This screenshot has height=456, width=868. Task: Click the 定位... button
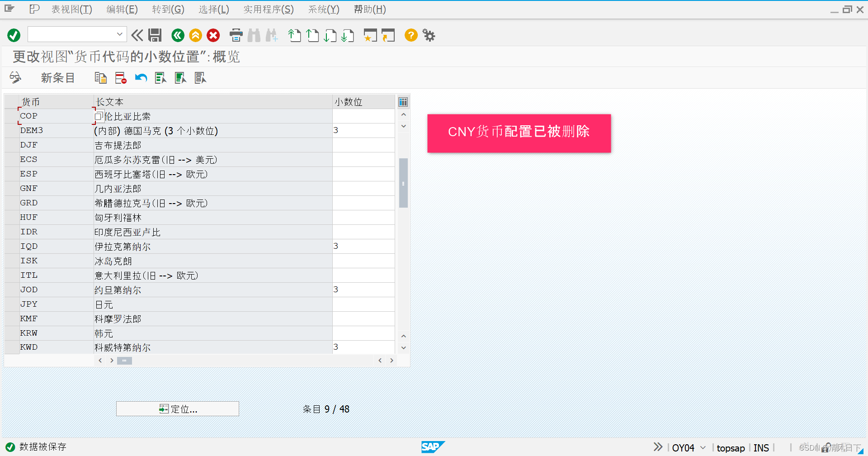tap(178, 409)
